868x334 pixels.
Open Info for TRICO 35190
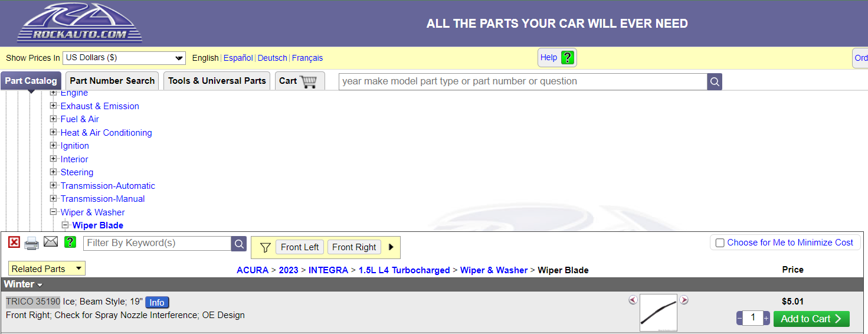[157, 302]
